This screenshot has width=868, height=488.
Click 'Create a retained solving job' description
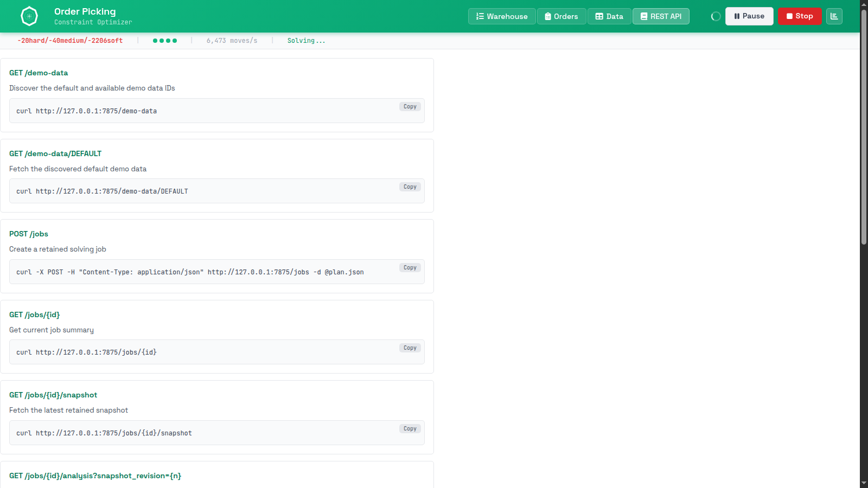58,249
